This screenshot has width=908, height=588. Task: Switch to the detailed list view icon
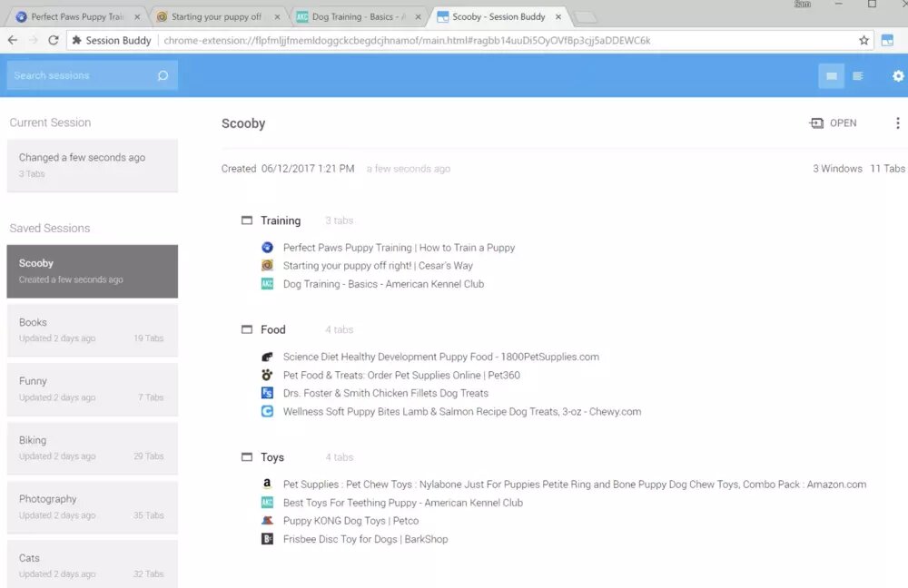tap(857, 76)
